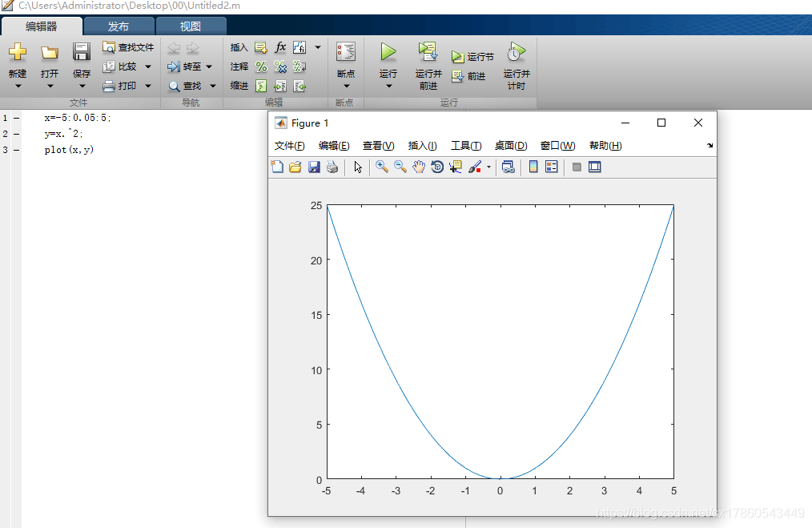
Task: Click the navigate back arrow icon
Action: click(174, 47)
